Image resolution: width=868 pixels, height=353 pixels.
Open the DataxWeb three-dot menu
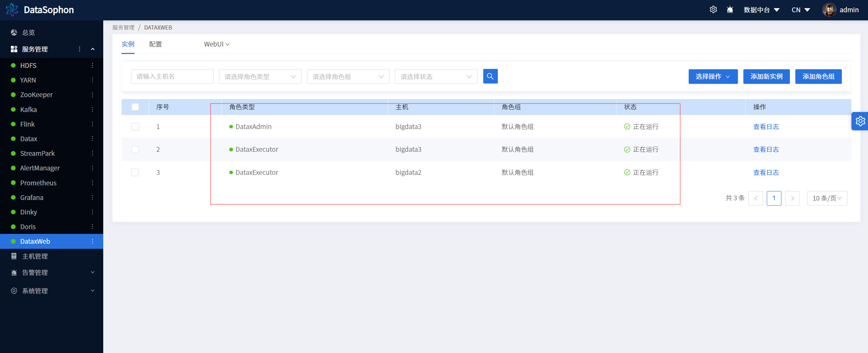pyautogui.click(x=92, y=241)
